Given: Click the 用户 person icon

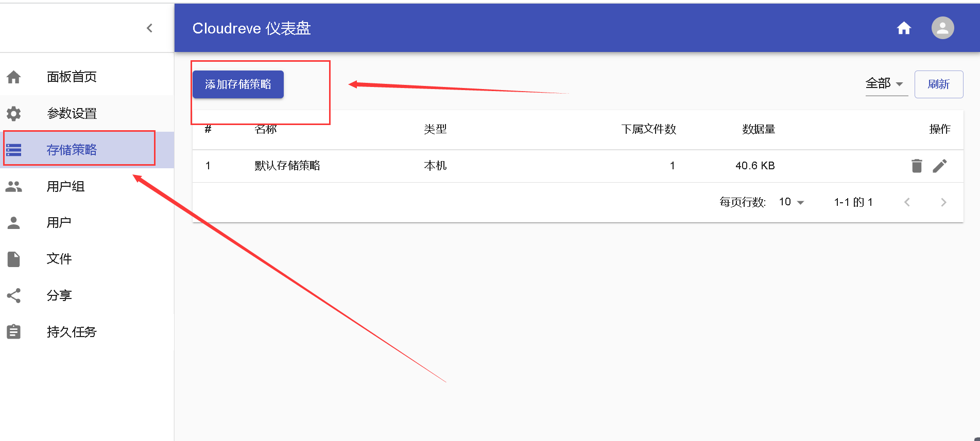Looking at the screenshot, I should pos(14,222).
